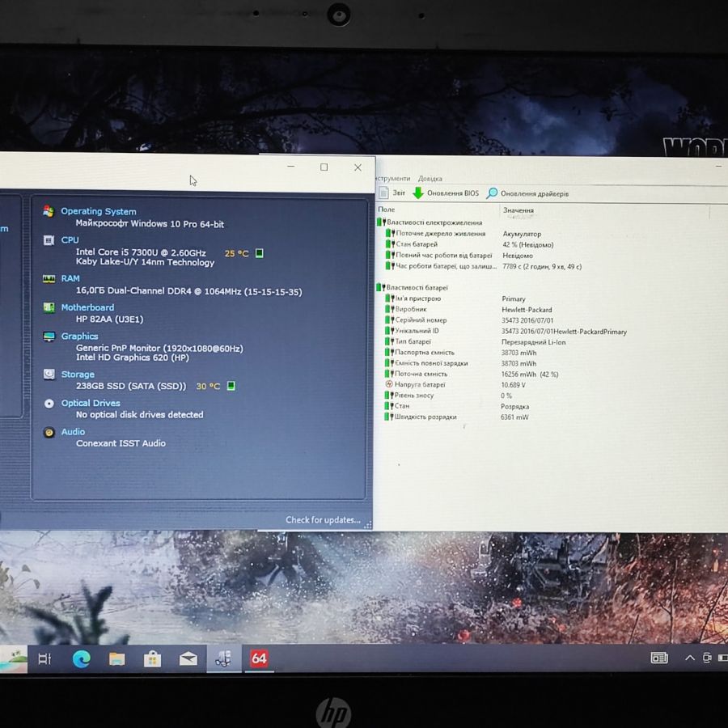Click the Звіт report toolbar button
Image resolution: width=728 pixels, height=728 pixels.
392,193
